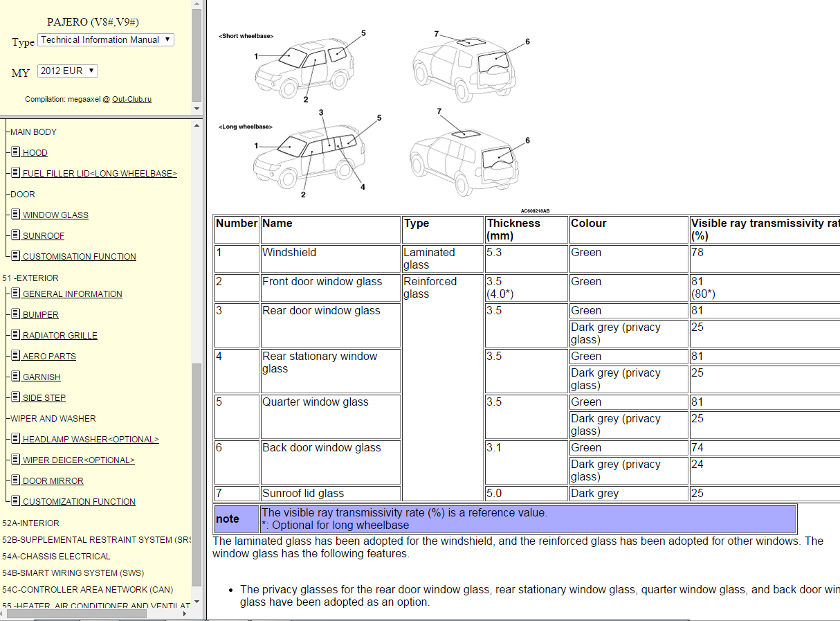The image size is (840, 621).
Task: Click the scroll-down arrow of the navigation tree
Action: 197,602
